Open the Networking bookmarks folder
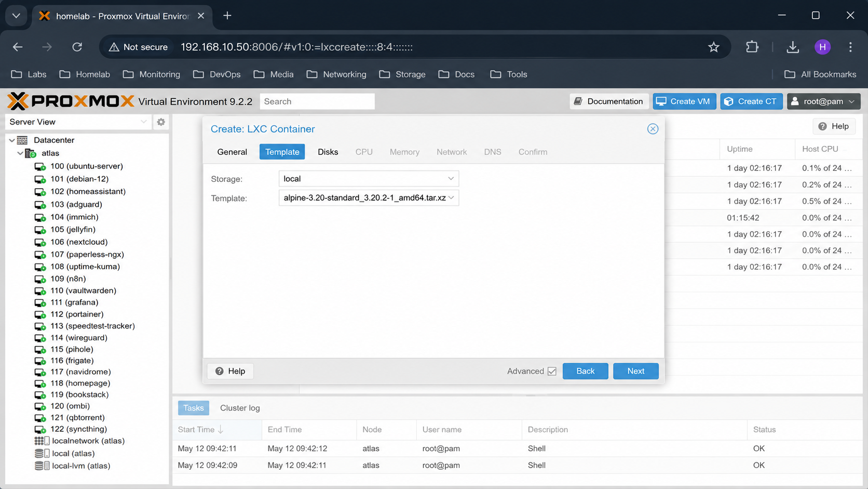868x489 pixels. 336,74
